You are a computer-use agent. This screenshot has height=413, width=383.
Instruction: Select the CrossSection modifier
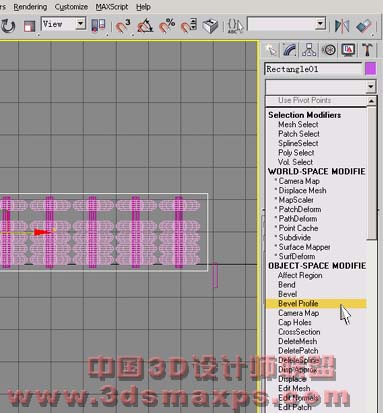(x=299, y=332)
